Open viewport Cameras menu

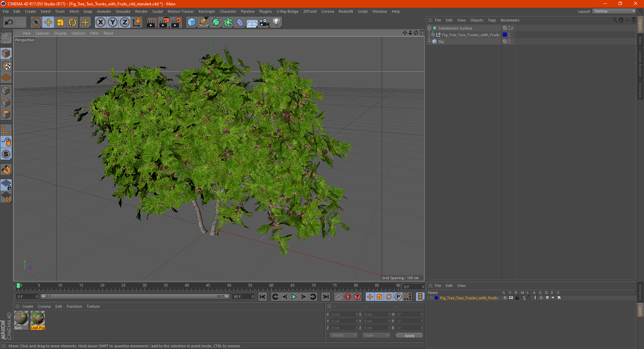(x=42, y=33)
